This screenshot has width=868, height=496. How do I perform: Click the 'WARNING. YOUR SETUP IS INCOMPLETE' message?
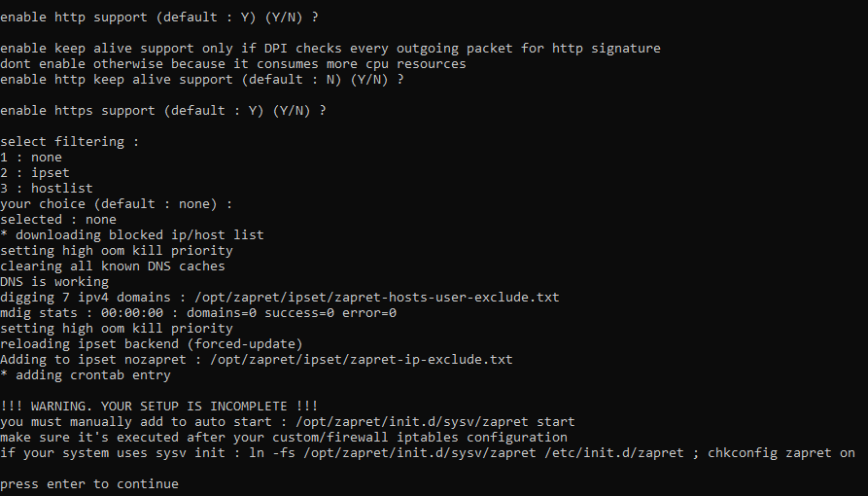click(159, 406)
